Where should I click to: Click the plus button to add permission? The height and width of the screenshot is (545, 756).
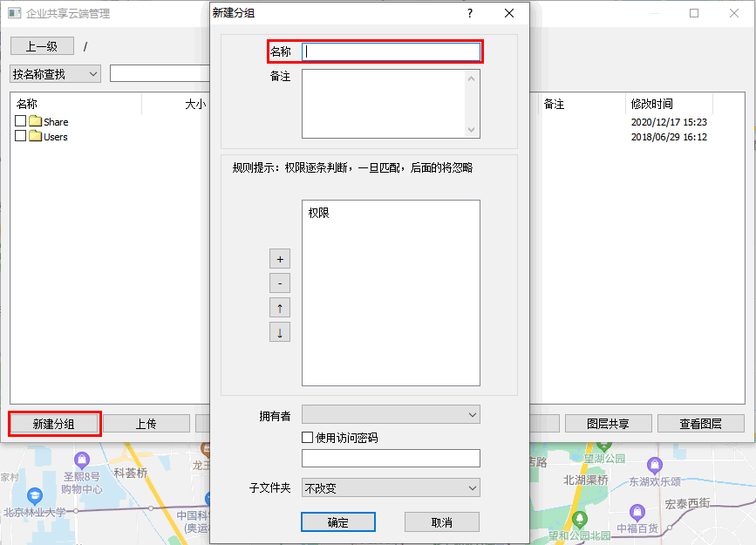280,259
